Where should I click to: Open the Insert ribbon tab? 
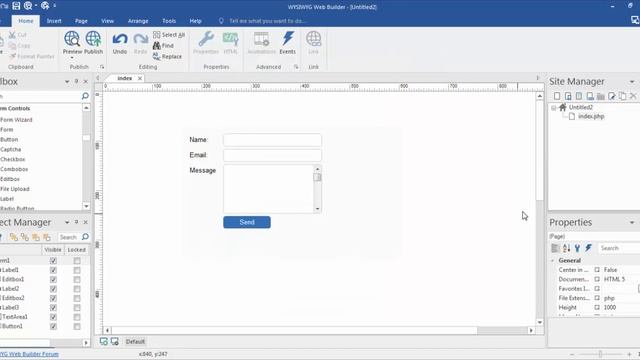click(x=54, y=21)
